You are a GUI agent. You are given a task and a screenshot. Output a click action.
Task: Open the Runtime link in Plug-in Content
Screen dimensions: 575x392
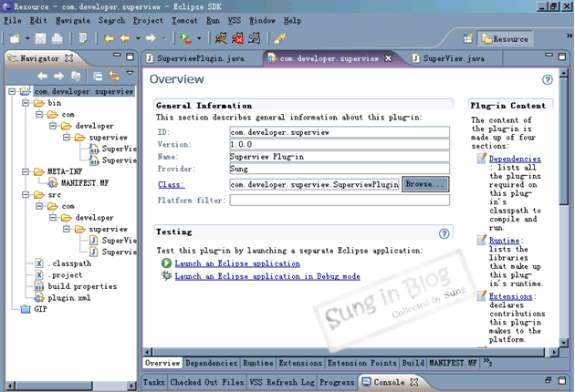coord(504,241)
